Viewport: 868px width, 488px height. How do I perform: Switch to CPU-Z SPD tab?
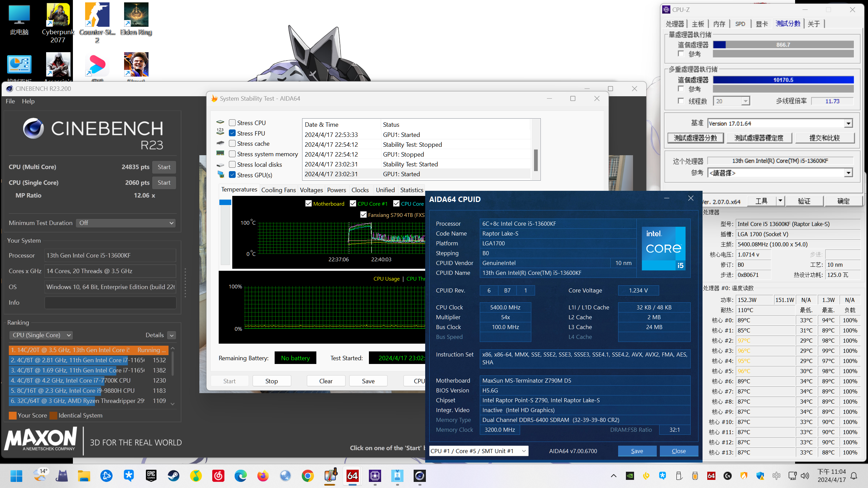coord(740,24)
